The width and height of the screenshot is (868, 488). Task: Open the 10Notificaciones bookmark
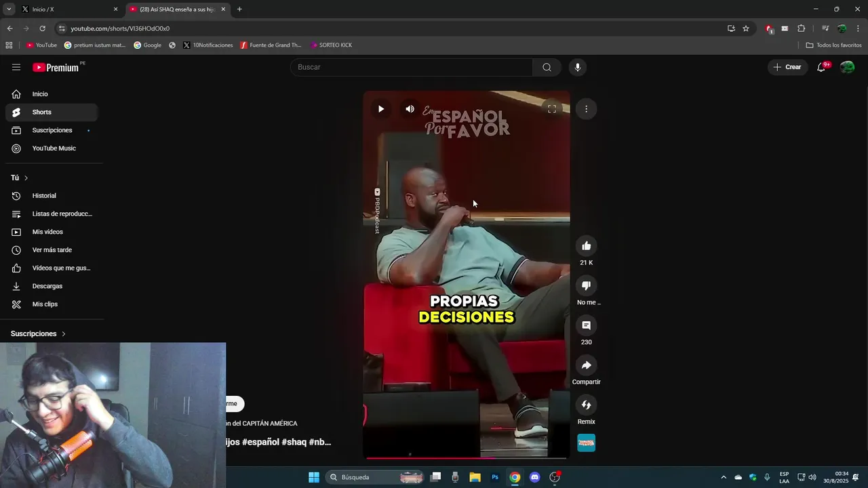(x=208, y=45)
